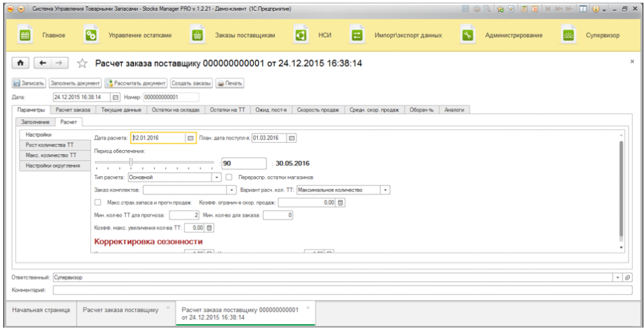Switch to the Расчет заказа tab
The height and width of the screenshot is (329, 644).
click(x=73, y=110)
